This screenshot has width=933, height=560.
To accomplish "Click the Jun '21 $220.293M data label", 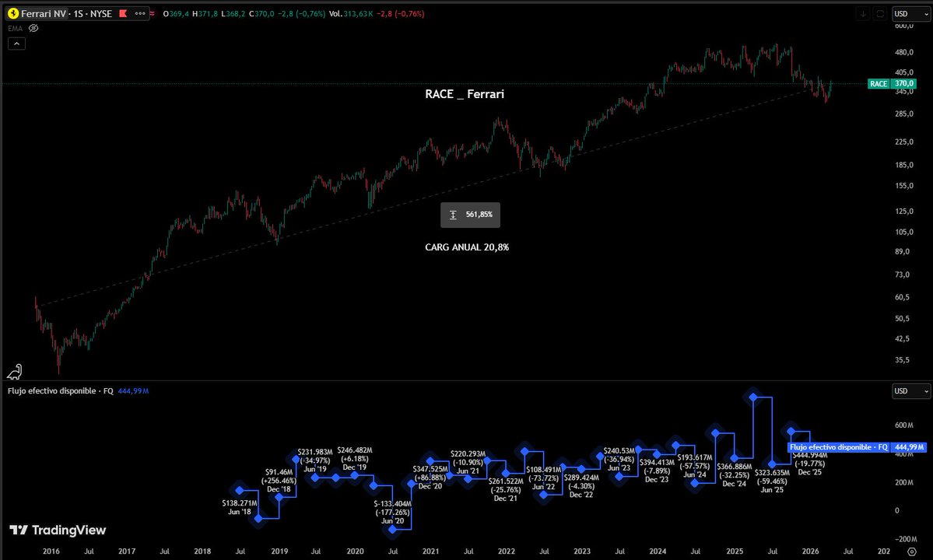I will tap(468, 463).
